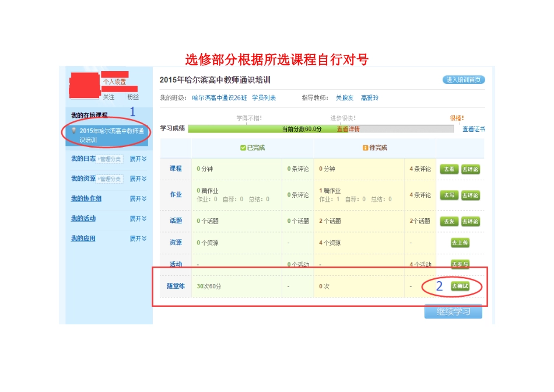Image resolution: width=554 pixels, height=392 pixels.
Task: Open instructor 关胶友 link
Action: click(345, 98)
